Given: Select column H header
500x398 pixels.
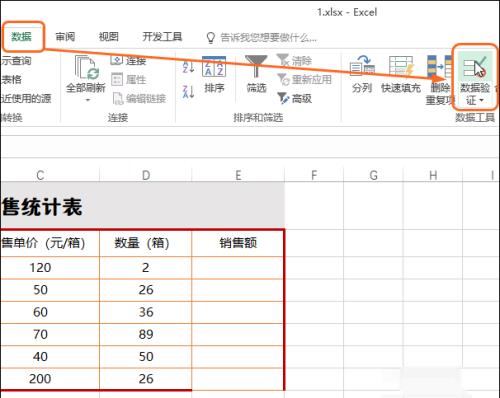Looking at the screenshot, I should (x=433, y=175).
